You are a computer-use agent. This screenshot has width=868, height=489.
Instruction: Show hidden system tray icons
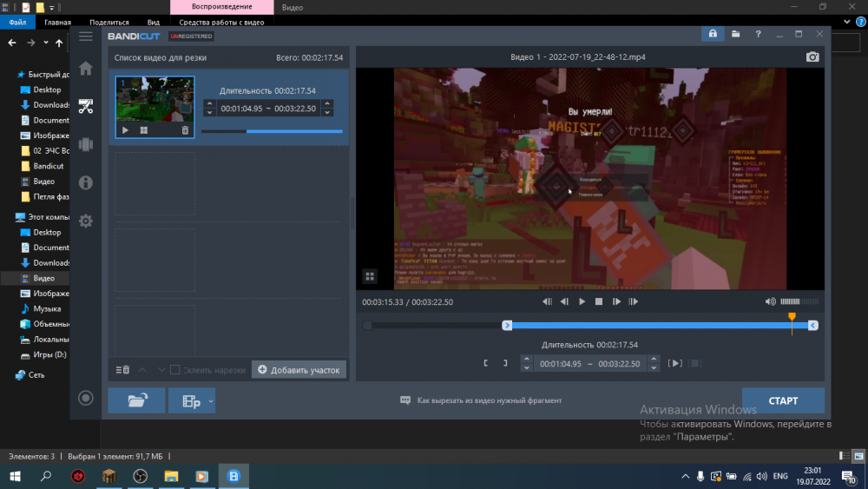click(x=686, y=476)
